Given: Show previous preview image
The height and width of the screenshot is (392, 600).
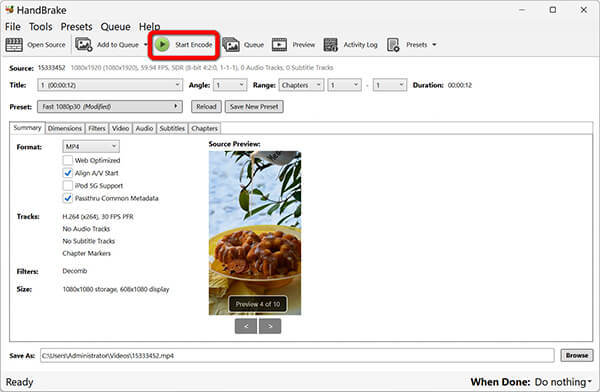Looking at the screenshot, I should (246, 326).
